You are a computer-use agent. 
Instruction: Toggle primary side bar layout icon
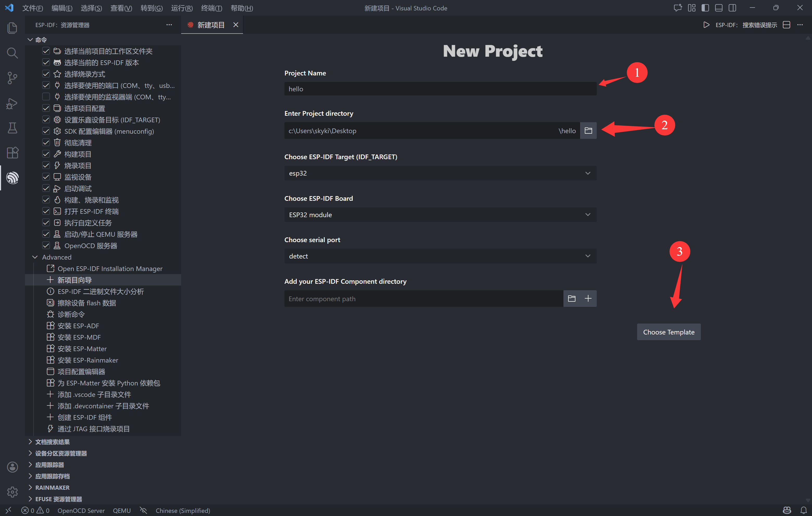tap(705, 8)
